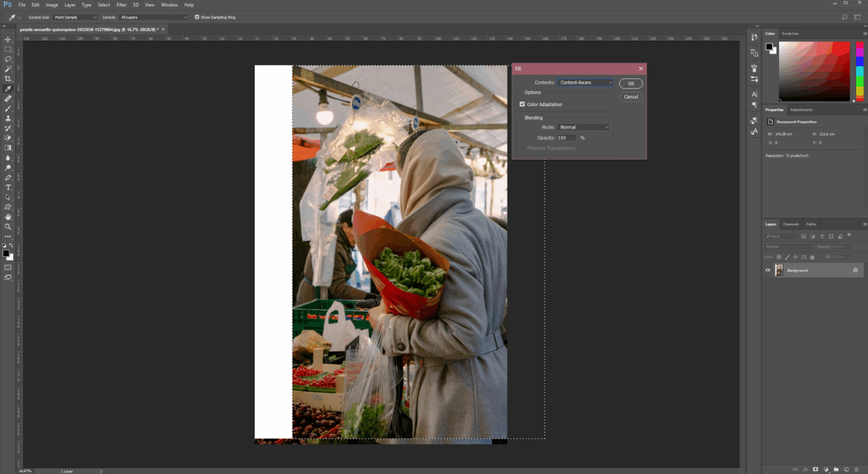Click the hue spectrum strip in Color panel

[x=860, y=71]
